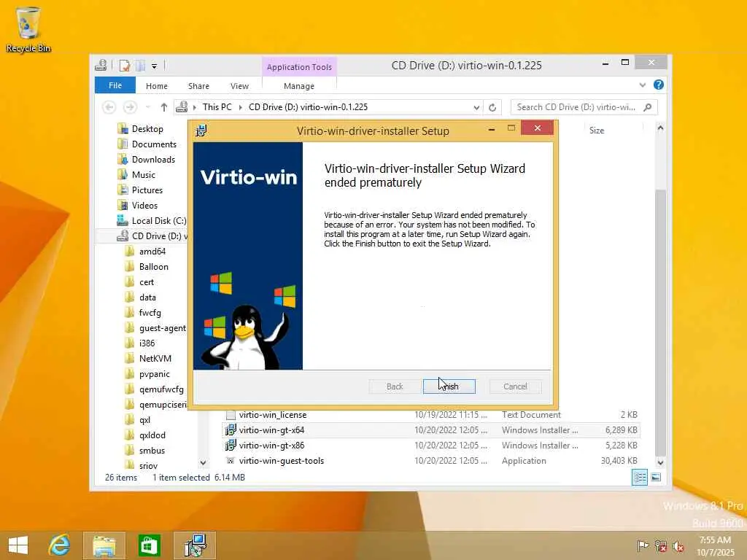Launch Internet Explorer from taskbar
Screen dimensions: 747x560
(60, 545)
